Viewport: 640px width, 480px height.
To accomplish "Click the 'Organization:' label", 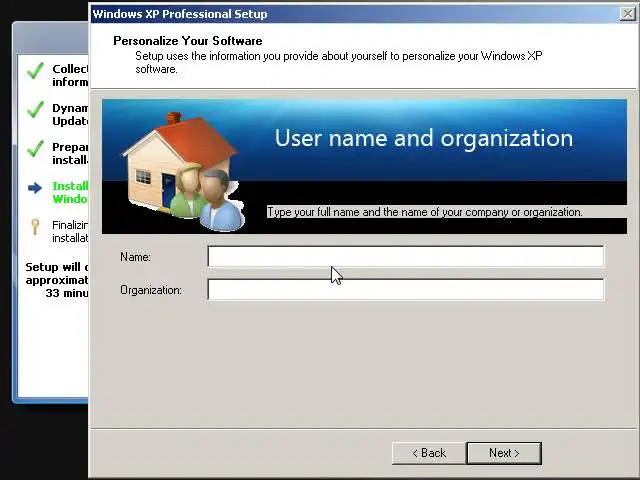I will click(151, 290).
